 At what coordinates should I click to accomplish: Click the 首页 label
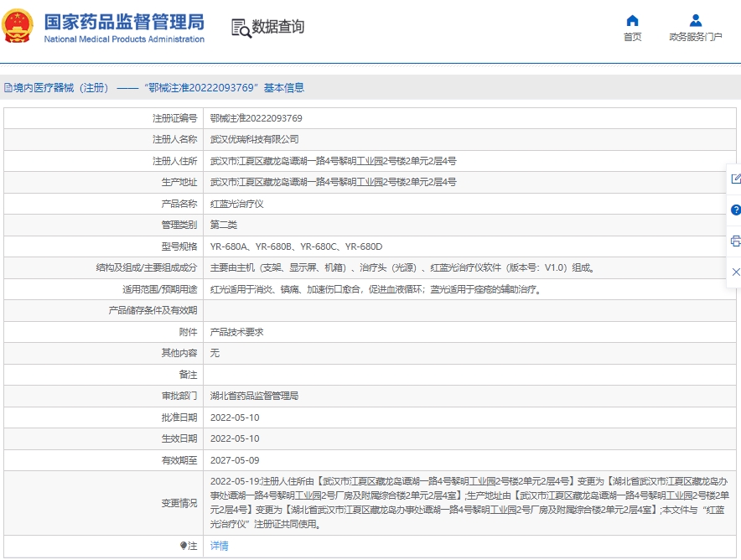point(632,37)
